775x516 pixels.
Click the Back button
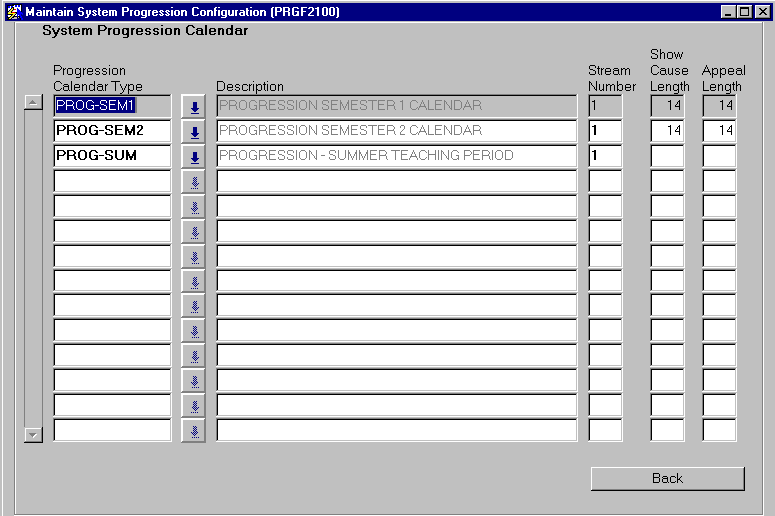tap(667, 478)
